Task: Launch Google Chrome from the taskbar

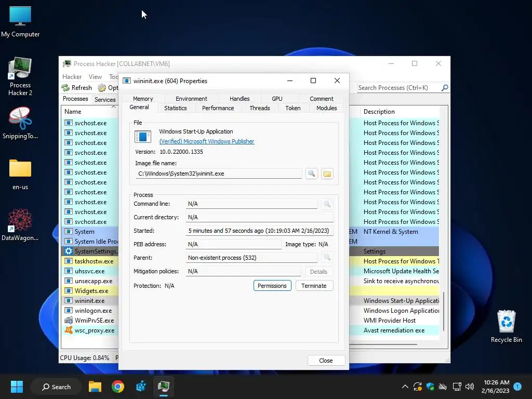Action: [x=118, y=387]
